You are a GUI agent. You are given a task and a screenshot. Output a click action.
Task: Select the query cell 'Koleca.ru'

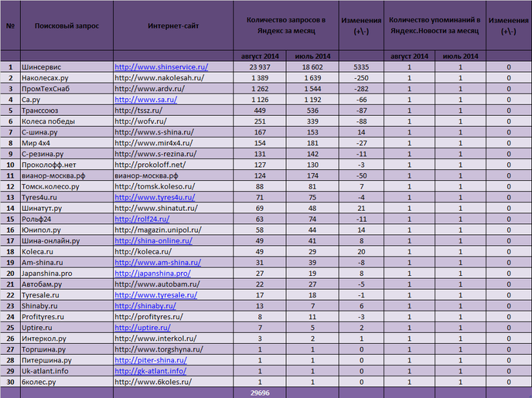[66, 251]
